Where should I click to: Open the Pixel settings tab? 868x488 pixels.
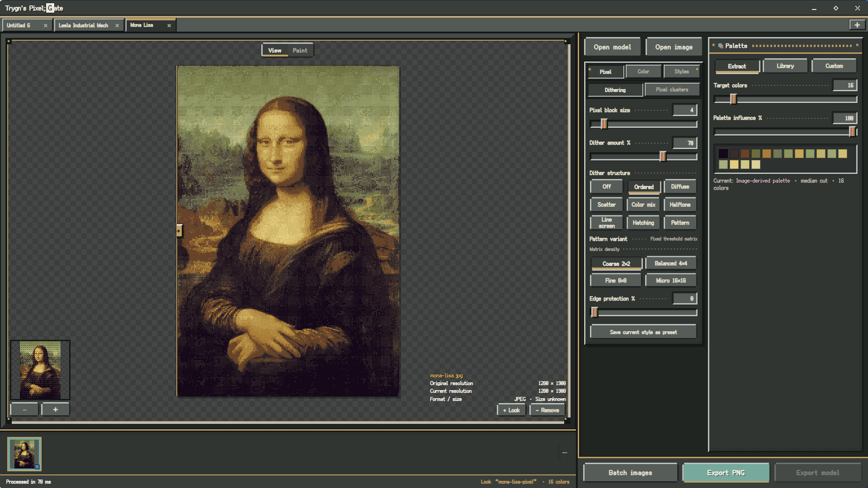(x=606, y=72)
